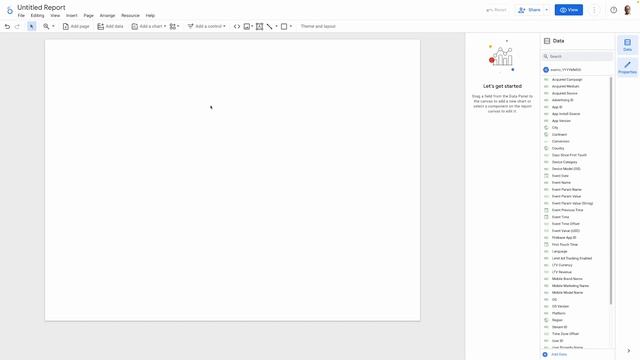Click the blue View button

click(569, 10)
